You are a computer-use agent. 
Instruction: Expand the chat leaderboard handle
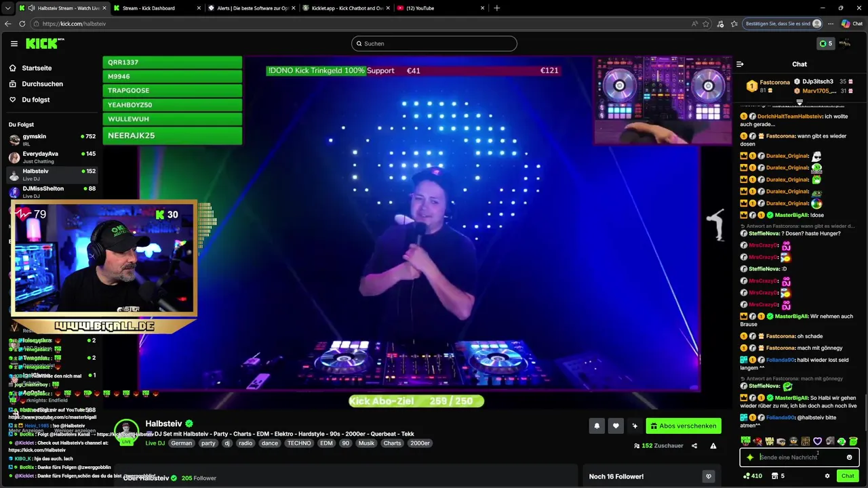[x=800, y=103]
